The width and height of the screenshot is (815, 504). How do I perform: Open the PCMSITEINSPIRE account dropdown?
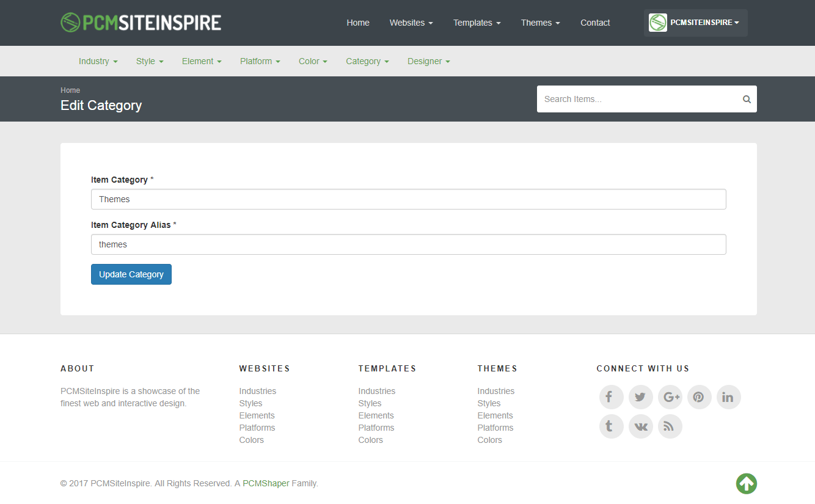pyautogui.click(x=695, y=23)
